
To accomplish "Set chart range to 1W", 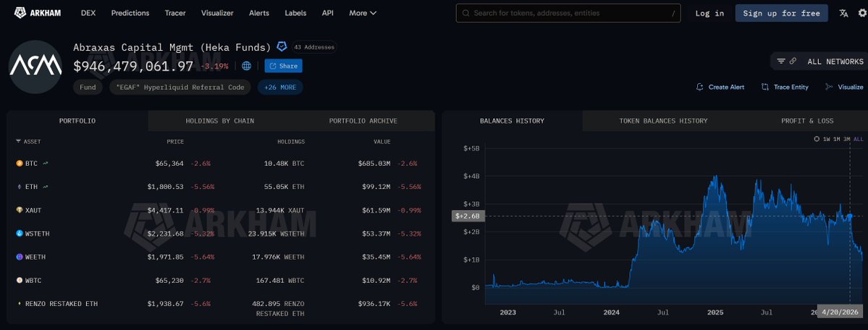I will 827,138.
